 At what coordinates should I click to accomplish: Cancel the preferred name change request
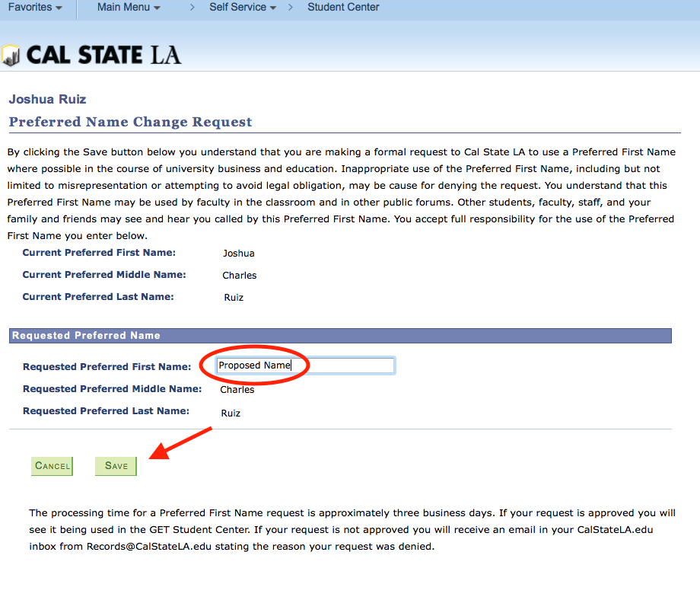(x=52, y=465)
